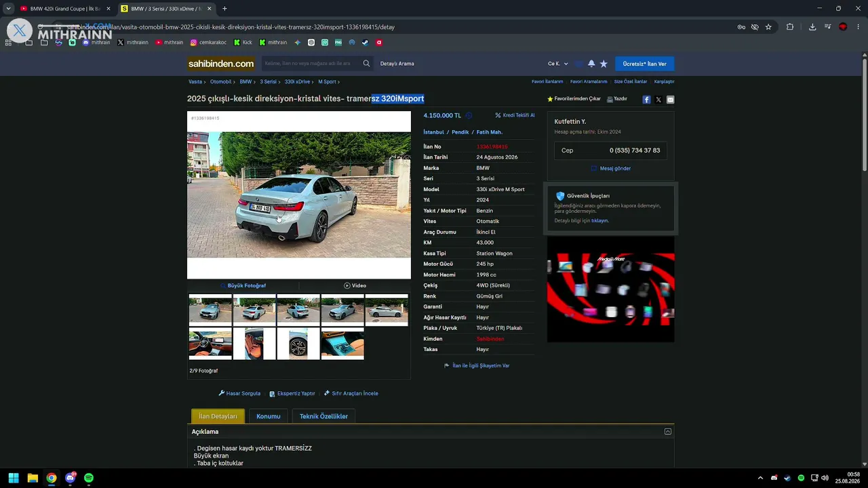The image size is (868, 488).
Task: Open Detaylı Arama link
Action: coord(397,64)
